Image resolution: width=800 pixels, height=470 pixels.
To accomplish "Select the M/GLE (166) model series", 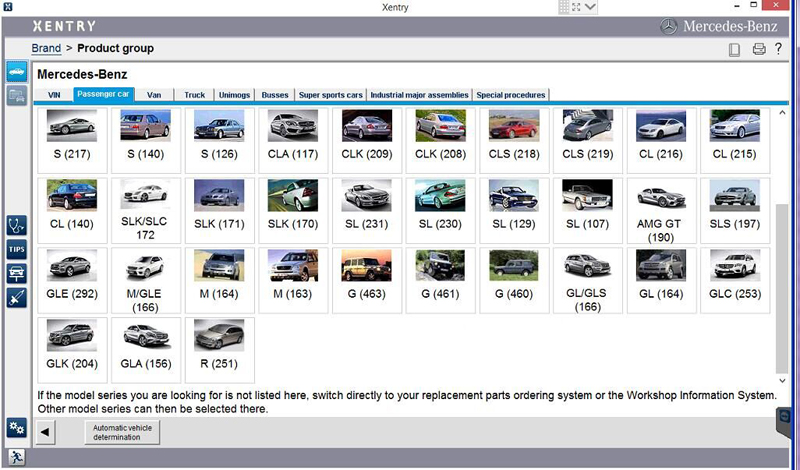I will click(x=145, y=280).
